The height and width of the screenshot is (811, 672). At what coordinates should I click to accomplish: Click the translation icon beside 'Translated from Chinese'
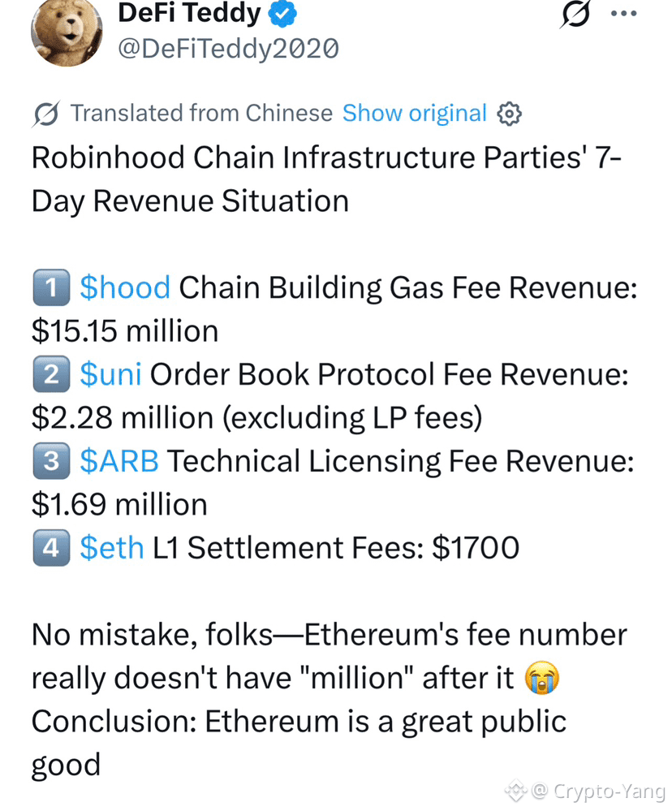(46, 114)
